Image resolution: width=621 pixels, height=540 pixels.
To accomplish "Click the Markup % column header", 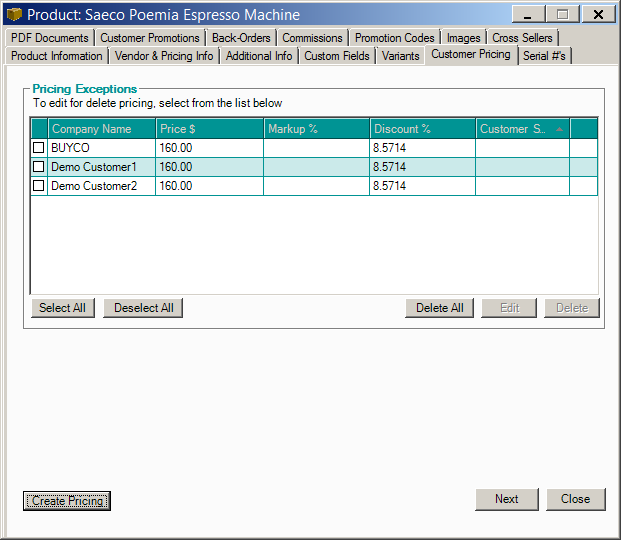I will point(315,129).
